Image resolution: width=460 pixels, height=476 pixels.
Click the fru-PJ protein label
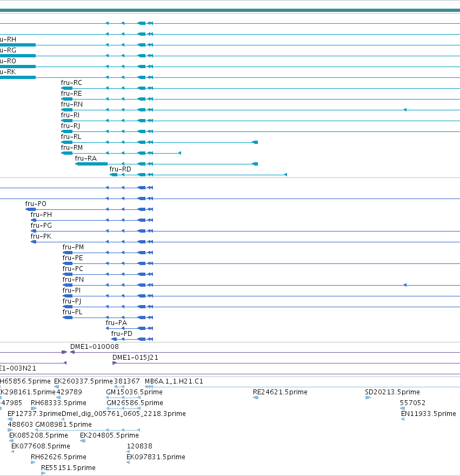(x=72, y=301)
